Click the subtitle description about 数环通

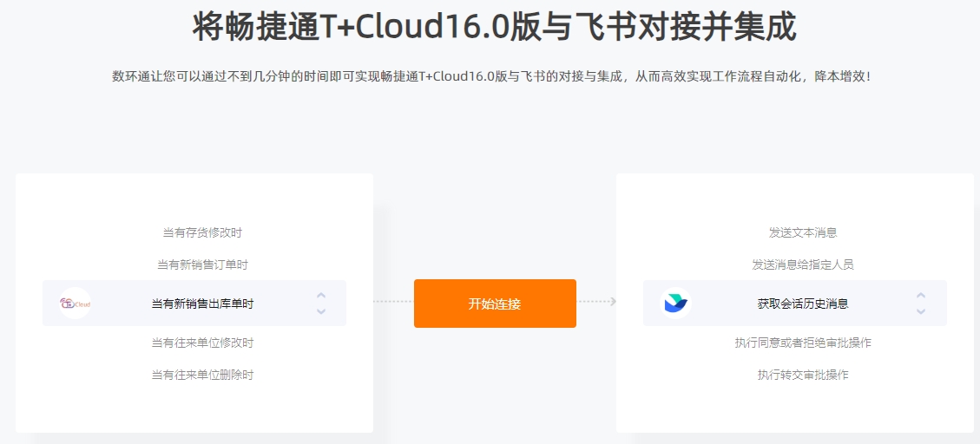coord(491,77)
